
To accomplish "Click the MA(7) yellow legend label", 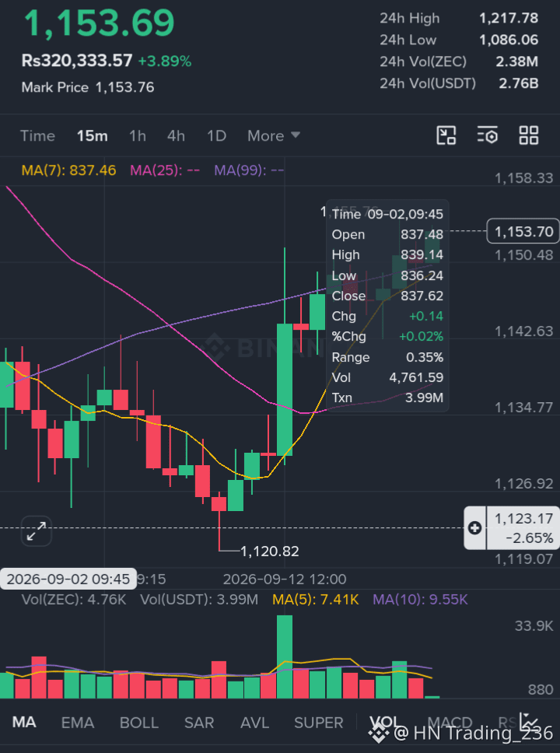I will (68, 170).
